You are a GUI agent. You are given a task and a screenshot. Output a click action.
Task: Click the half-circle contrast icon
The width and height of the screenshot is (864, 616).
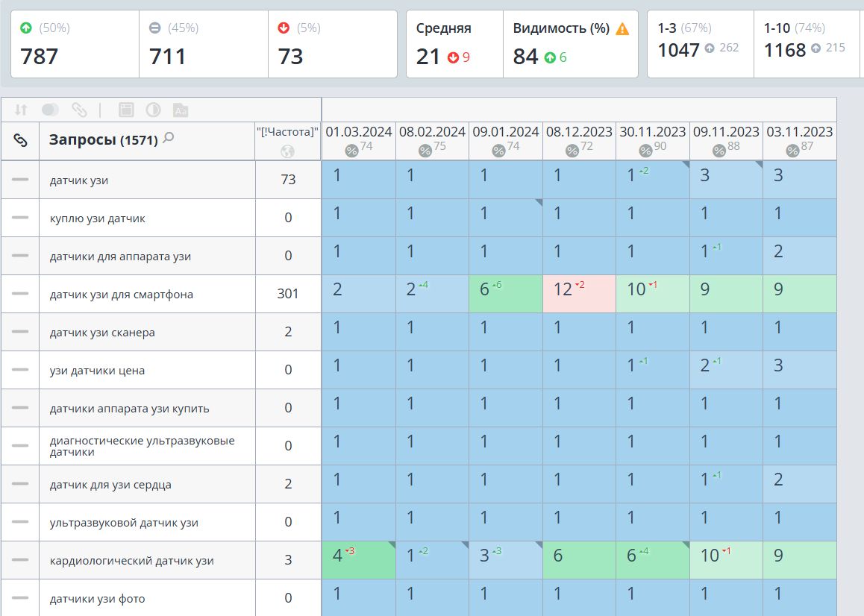coord(153,110)
